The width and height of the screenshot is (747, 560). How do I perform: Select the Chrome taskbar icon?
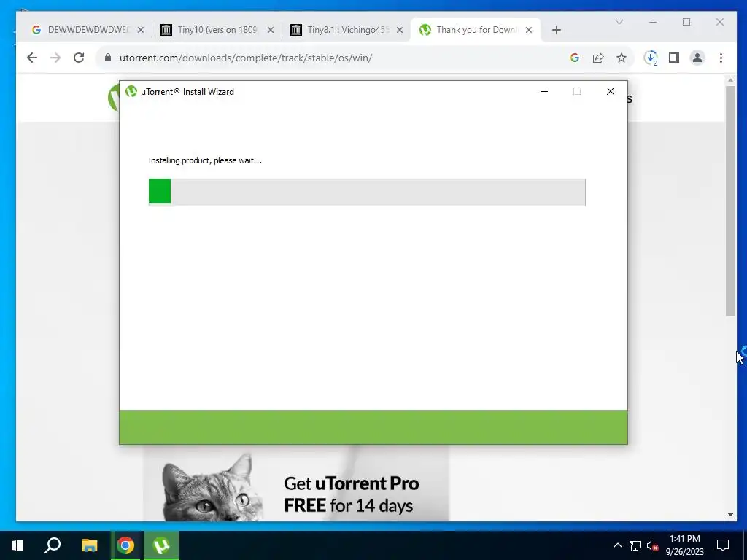coord(125,545)
